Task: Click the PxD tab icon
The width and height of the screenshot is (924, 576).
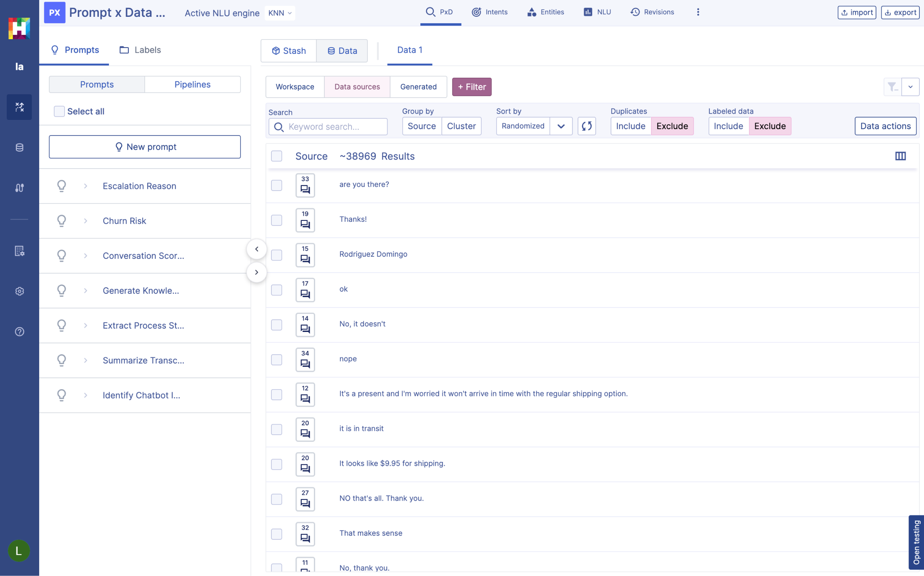Action: [430, 12]
